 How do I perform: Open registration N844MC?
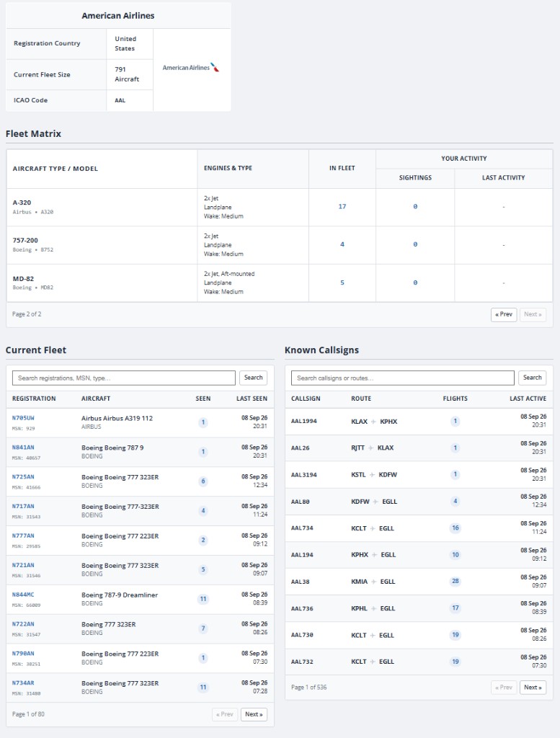(23, 595)
